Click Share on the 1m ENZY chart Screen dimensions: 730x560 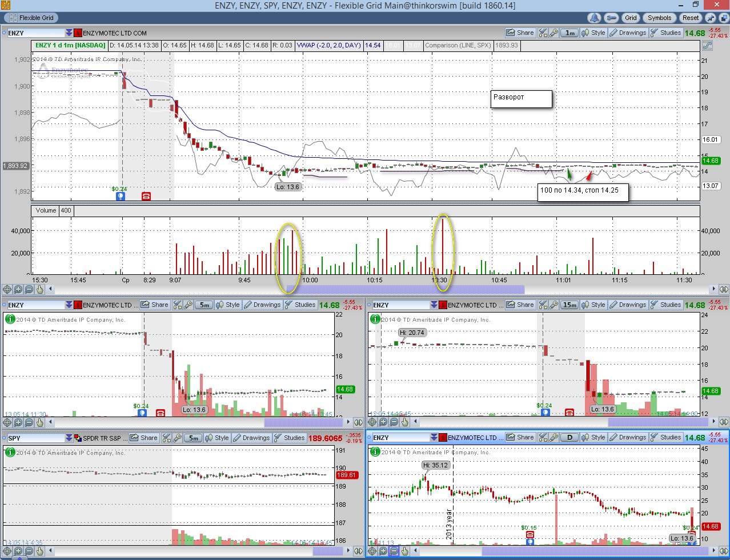pos(520,33)
